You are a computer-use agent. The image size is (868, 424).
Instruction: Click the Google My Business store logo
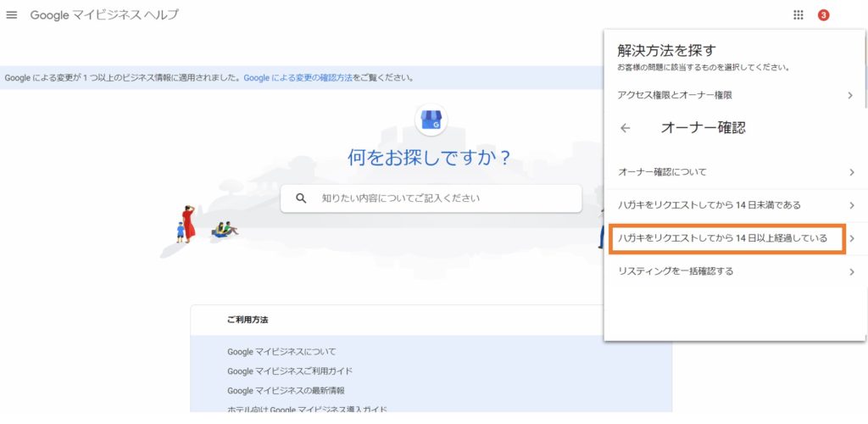(x=431, y=120)
